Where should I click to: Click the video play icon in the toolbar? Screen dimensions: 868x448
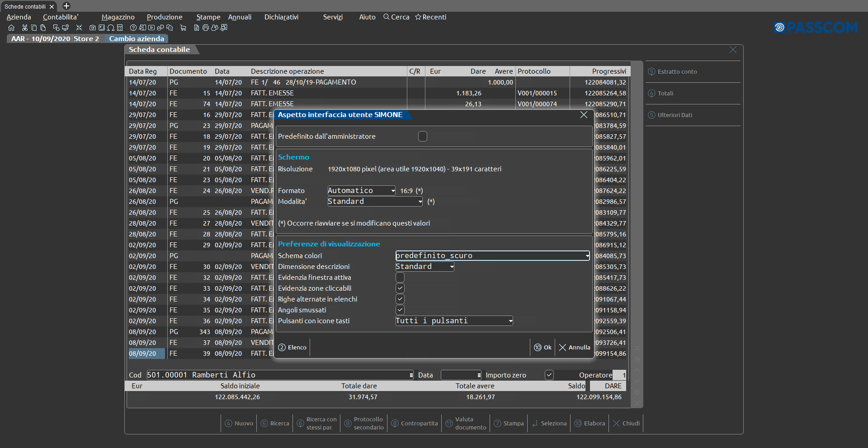[x=151, y=28]
